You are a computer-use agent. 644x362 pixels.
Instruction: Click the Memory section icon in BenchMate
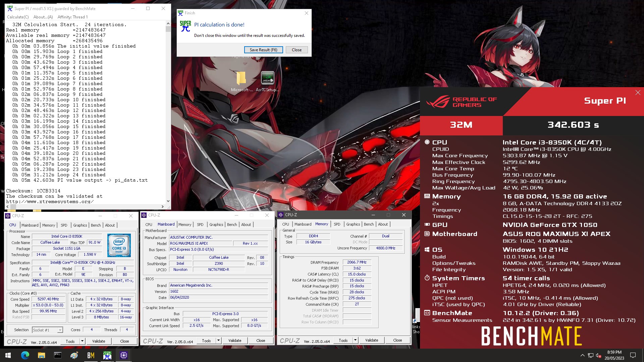click(427, 196)
